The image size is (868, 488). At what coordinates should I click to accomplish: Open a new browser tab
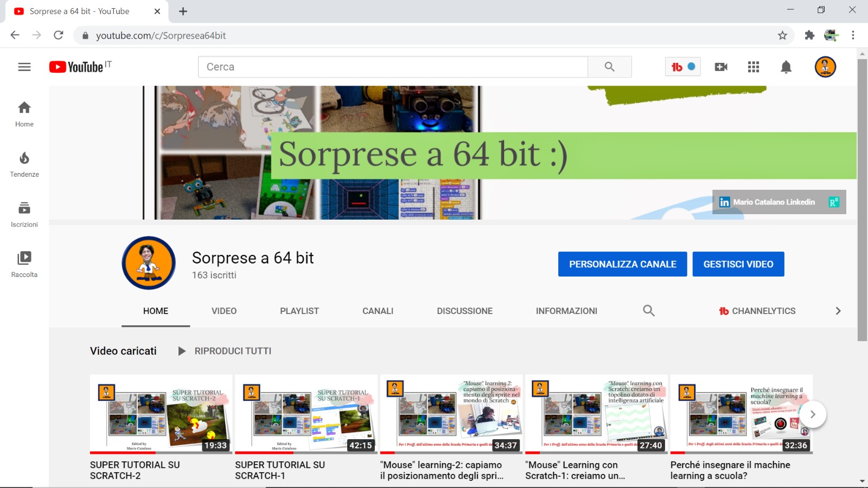[x=183, y=11]
